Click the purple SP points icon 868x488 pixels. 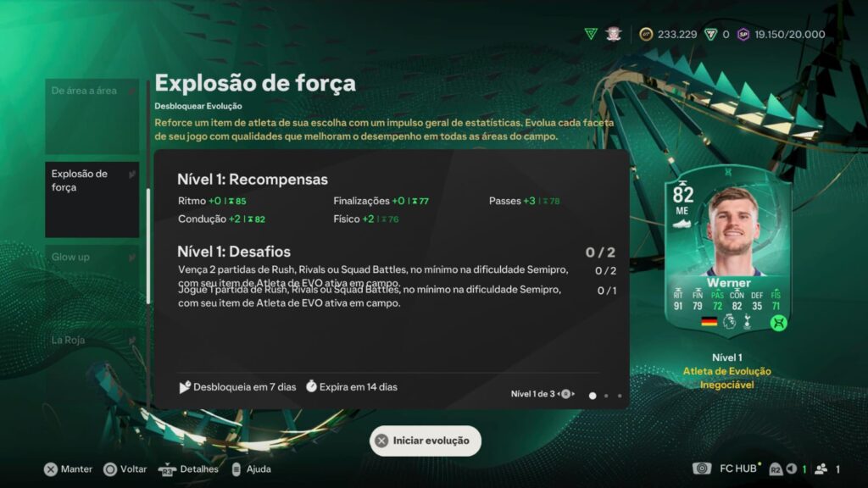pyautogui.click(x=743, y=34)
